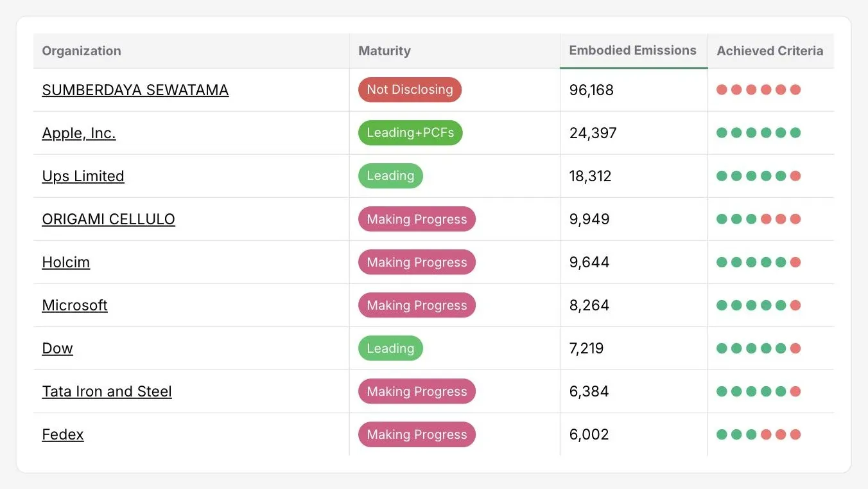This screenshot has height=489, width=868.
Task: Click Making Progress badge in Holcim row
Action: 417,262
